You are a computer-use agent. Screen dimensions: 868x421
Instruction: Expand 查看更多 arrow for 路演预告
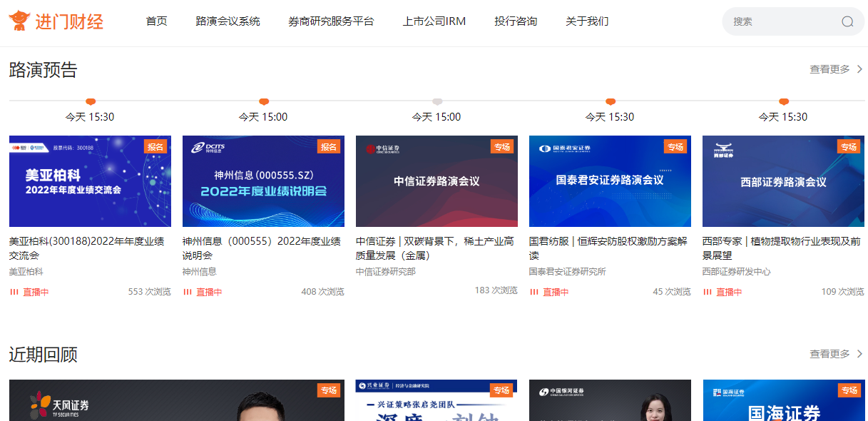click(x=859, y=69)
